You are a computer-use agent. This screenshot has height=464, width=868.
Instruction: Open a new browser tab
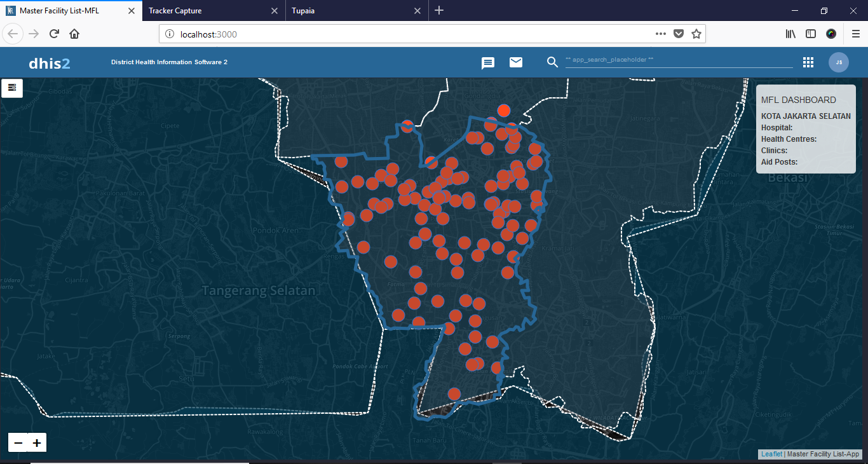pyautogui.click(x=439, y=11)
